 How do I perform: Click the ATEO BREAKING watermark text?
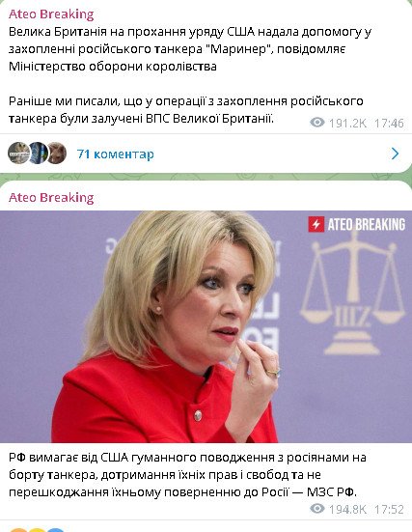(367, 225)
